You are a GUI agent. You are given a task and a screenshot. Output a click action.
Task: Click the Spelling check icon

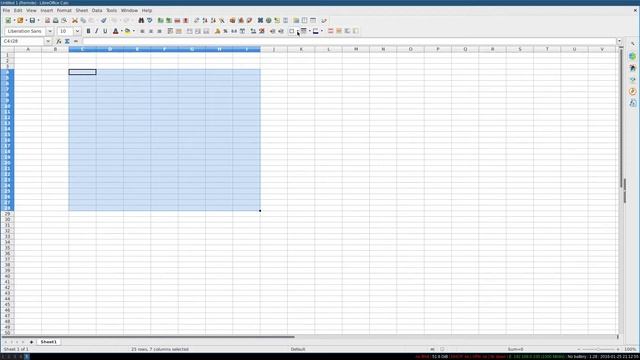click(x=150, y=20)
